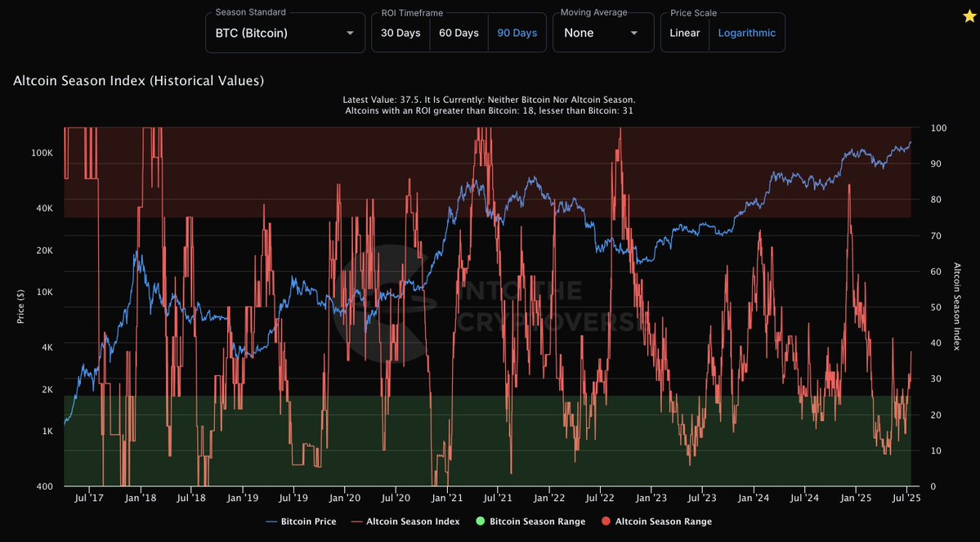Click the Moving Average dropdown arrow
The width and height of the screenshot is (980, 542).
633,34
